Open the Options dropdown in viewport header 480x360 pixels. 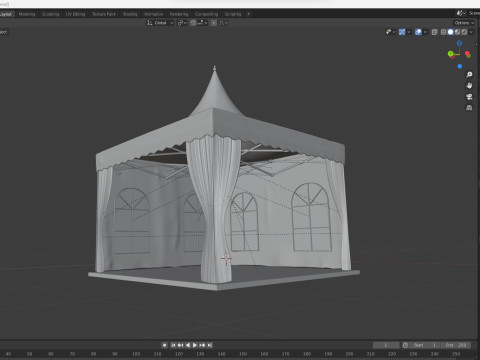[x=464, y=23]
